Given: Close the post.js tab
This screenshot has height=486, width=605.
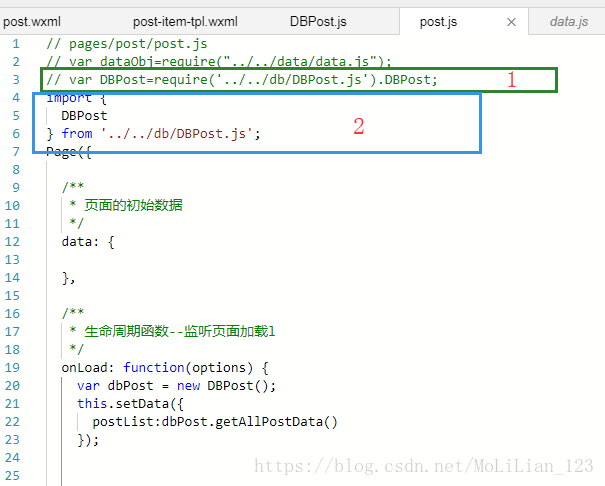Looking at the screenshot, I should (511, 22).
